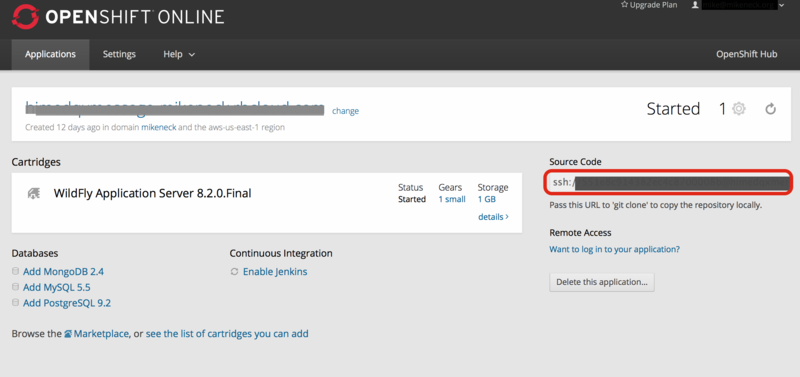The width and height of the screenshot is (800, 377).
Task: Open the cartridge details link
Action: click(x=493, y=217)
